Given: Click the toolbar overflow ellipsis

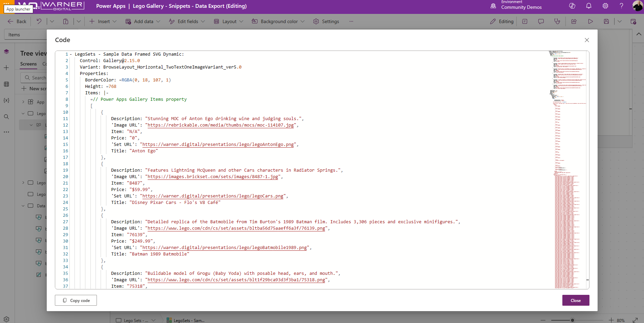Looking at the screenshot, I should point(351,21).
